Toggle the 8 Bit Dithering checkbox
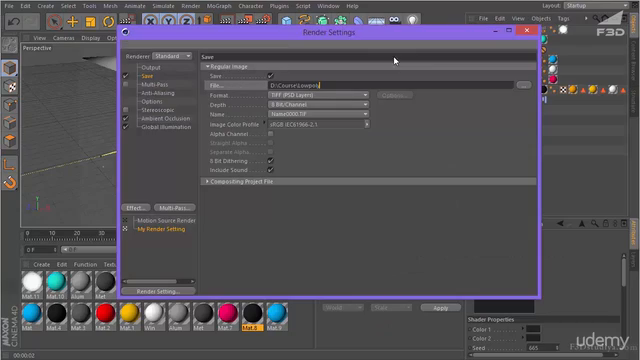The image size is (640, 360). 271,161
